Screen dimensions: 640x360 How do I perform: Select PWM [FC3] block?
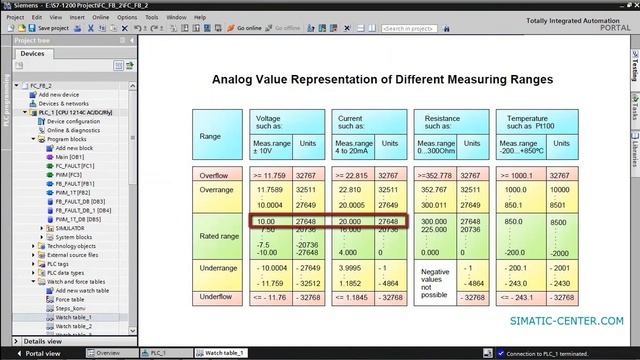[69, 175]
